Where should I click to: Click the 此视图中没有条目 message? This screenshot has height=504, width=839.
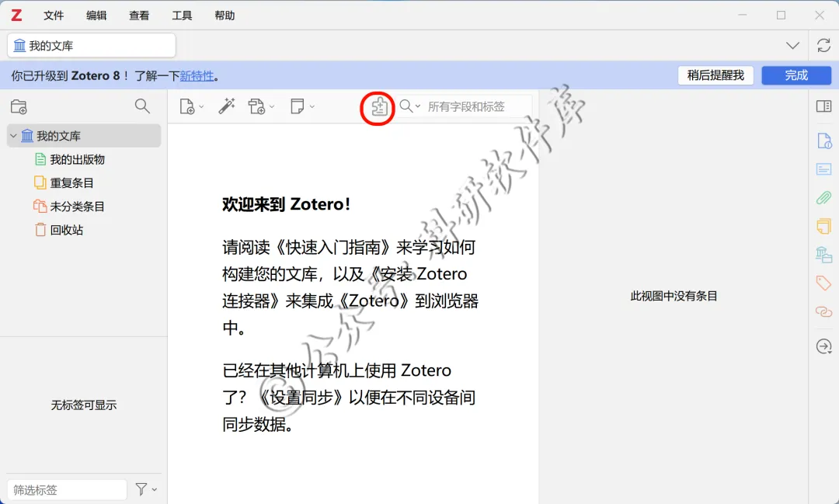(674, 296)
